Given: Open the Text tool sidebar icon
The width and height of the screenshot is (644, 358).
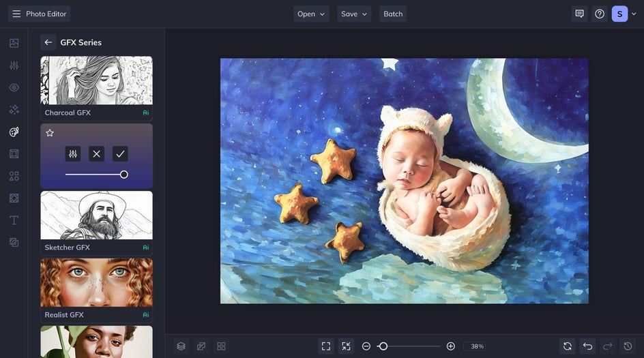Looking at the screenshot, I should click(14, 220).
